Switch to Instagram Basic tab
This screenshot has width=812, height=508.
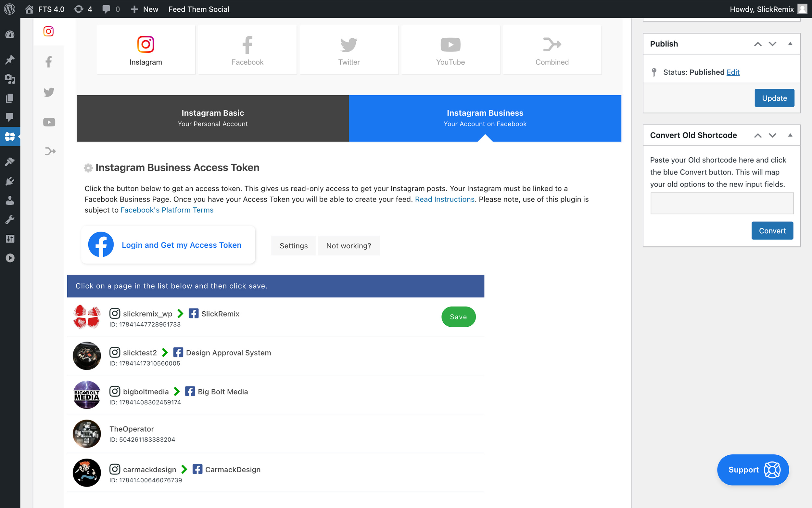(x=213, y=118)
